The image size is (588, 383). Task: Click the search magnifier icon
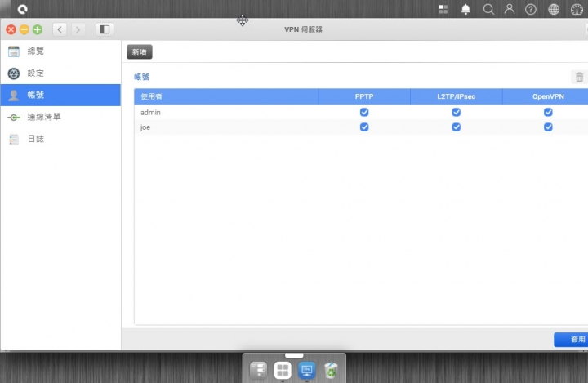click(x=488, y=9)
